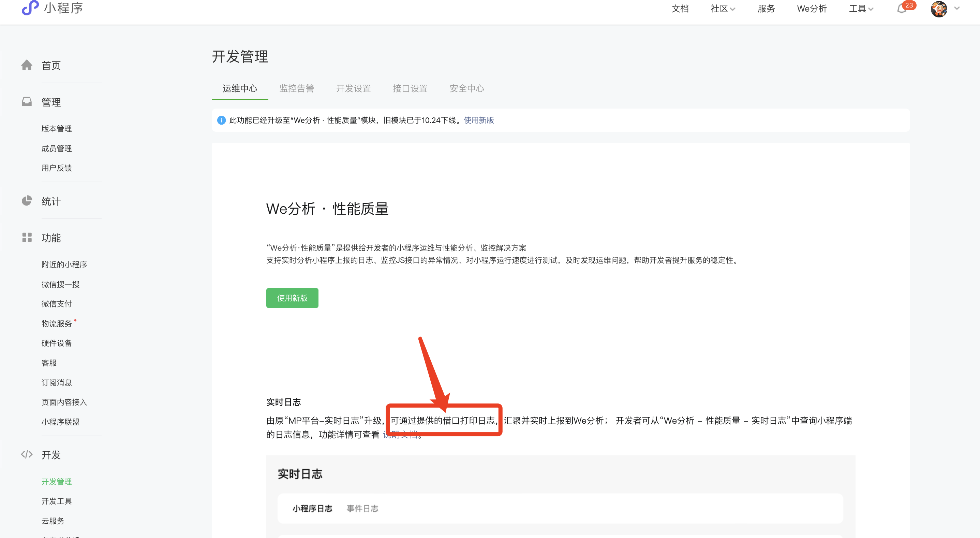Screen dimensions: 980x538
Task: Click the code brackets icon beside 开发
Action: click(27, 454)
